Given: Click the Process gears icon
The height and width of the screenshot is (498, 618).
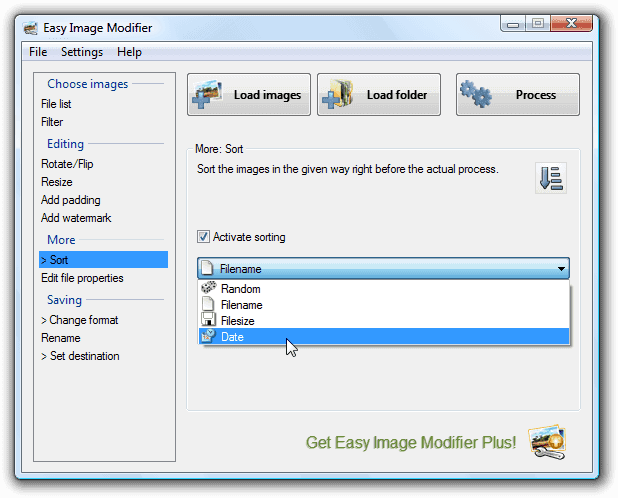Looking at the screenshot, I should click(476, 94).
